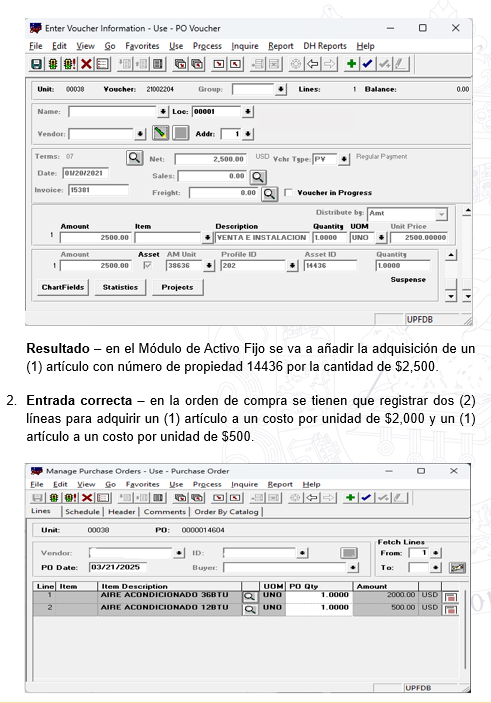Switch to the Header tab
Viewport: 491px width, 703px height.
tap(122, 512)
